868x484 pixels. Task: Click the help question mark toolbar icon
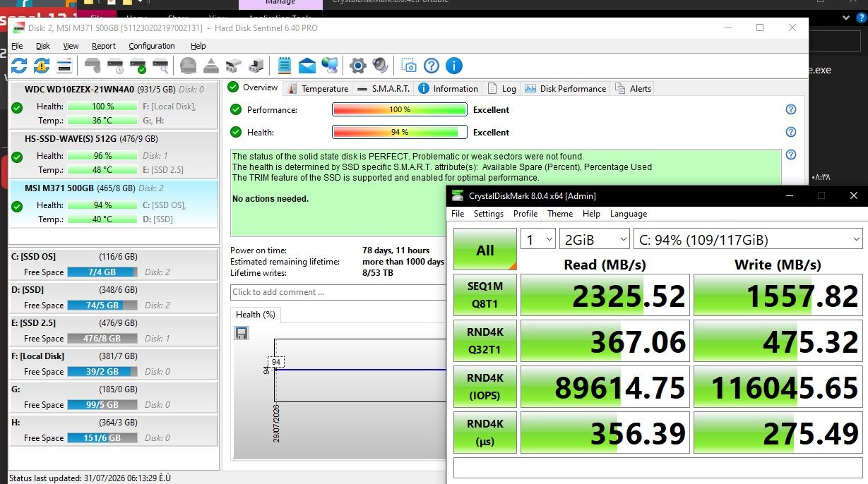[432, 66]
